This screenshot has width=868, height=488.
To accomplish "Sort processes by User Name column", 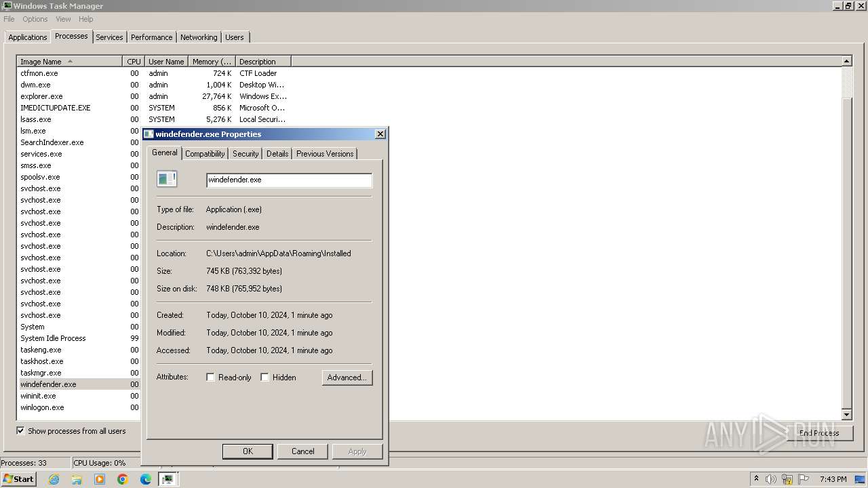I will click(166, 62).
